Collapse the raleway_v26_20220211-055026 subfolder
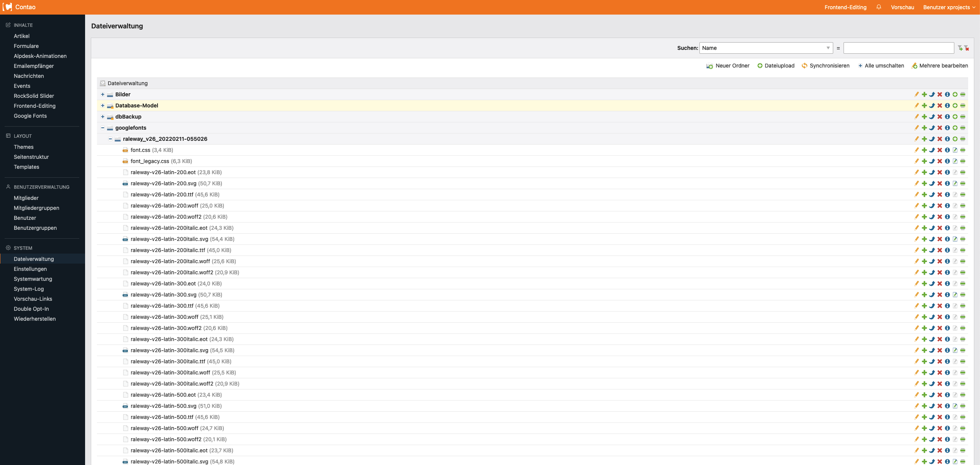Viewport: 980px width, 465px height. click(x=110, y=139)
